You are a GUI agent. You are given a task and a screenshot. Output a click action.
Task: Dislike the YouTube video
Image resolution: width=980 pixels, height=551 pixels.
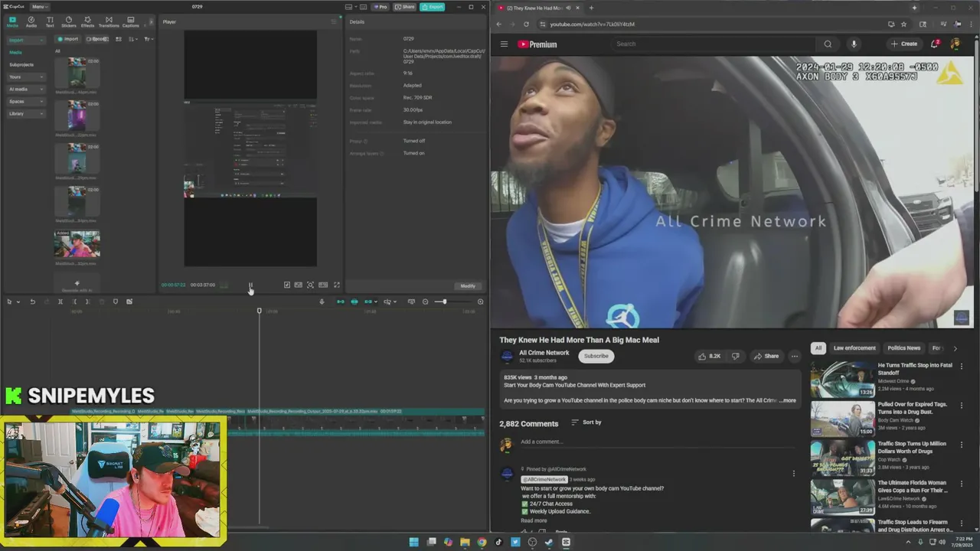click(x=736, y=356)
